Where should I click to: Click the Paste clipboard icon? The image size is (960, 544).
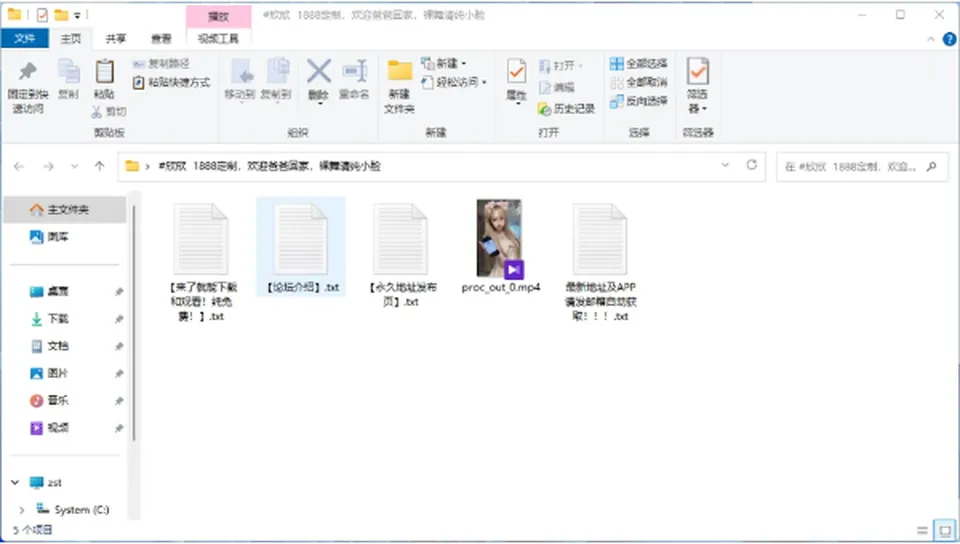[x=105, y=72]
